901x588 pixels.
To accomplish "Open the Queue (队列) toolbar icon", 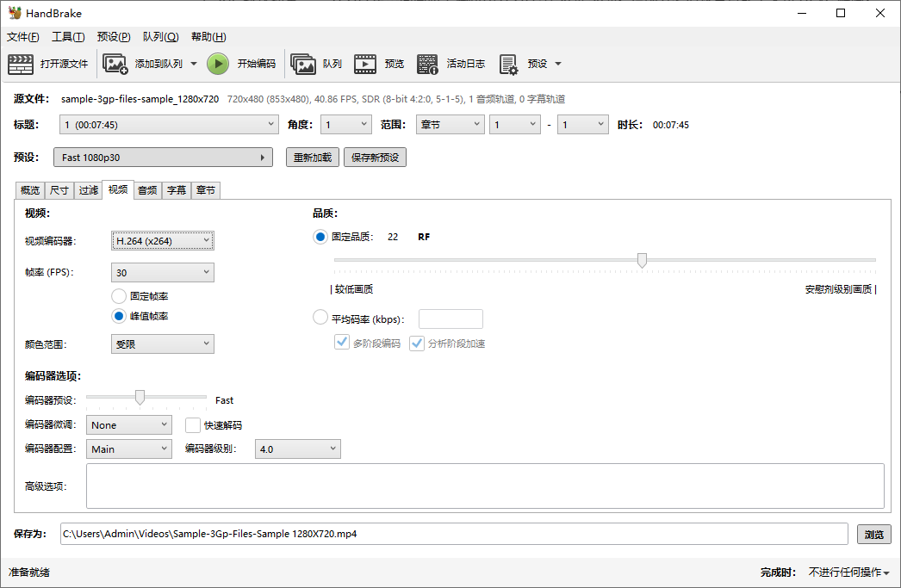I will pyautogui.click(x=303, y=64).
